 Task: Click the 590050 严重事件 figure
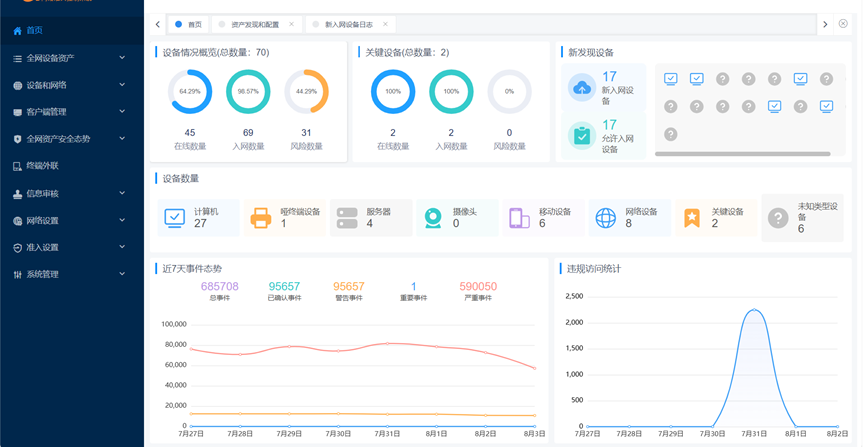(478, 287)
